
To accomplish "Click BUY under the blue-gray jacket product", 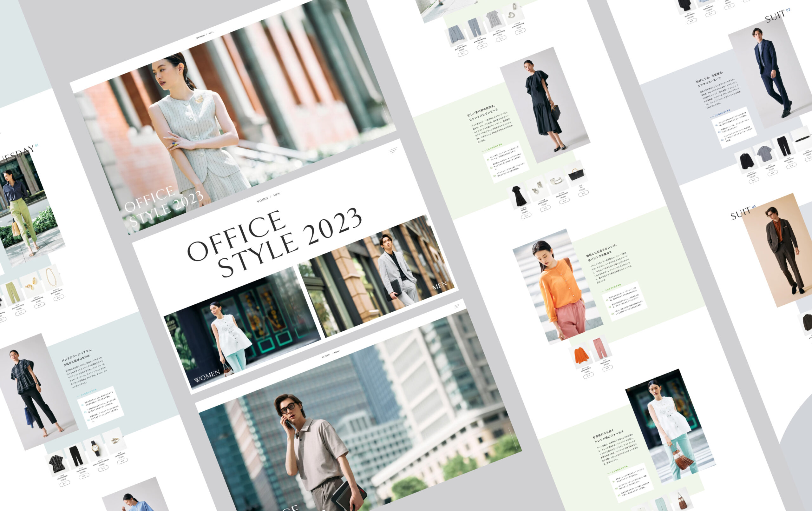I will [463, 53].
